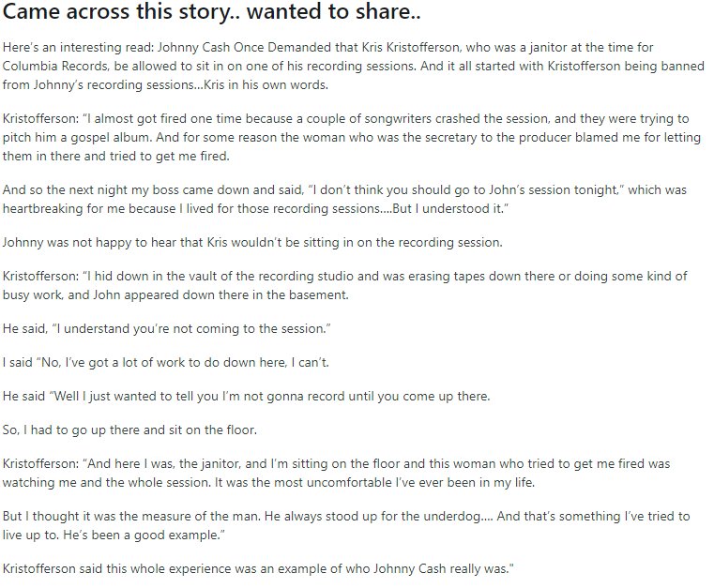Click the line 'No, I've got a lot of work'
Image resolution: width=714 pixels, height=588 pixels.
click(166, 362)
